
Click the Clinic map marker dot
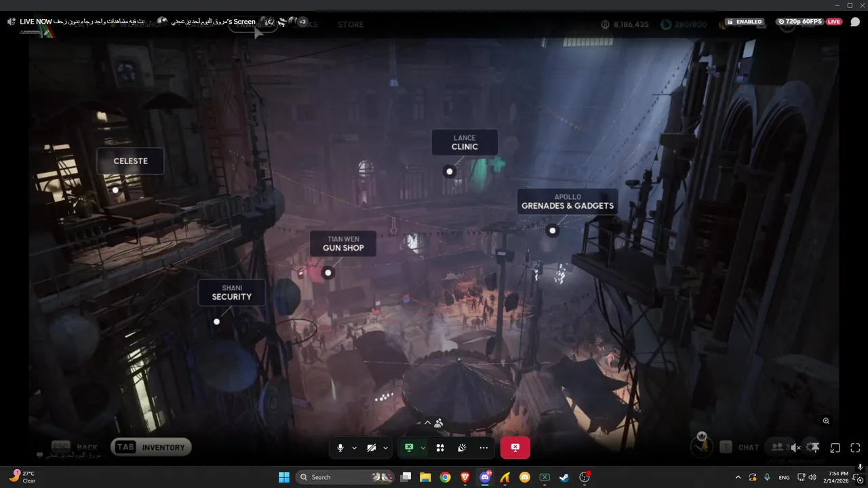point(449,171)
